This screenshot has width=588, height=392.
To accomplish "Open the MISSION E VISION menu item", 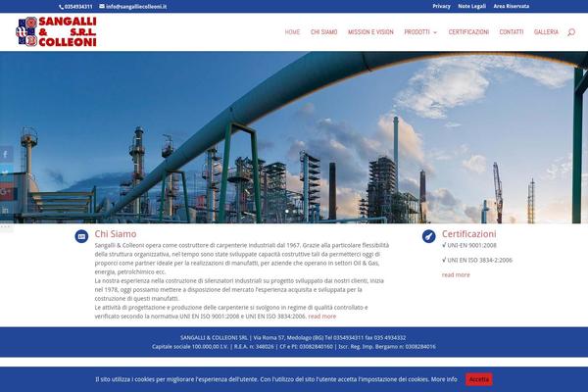I will [x=370, y=32].
